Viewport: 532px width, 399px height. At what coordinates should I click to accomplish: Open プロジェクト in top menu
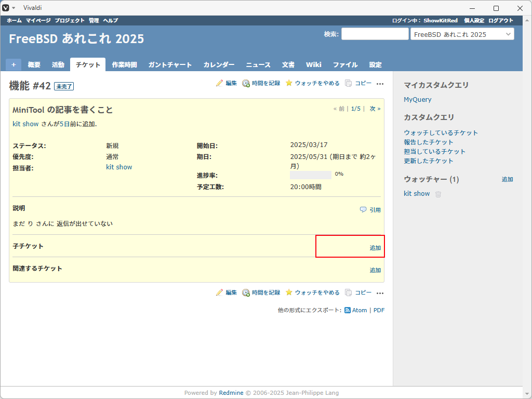tap(70, 20)
